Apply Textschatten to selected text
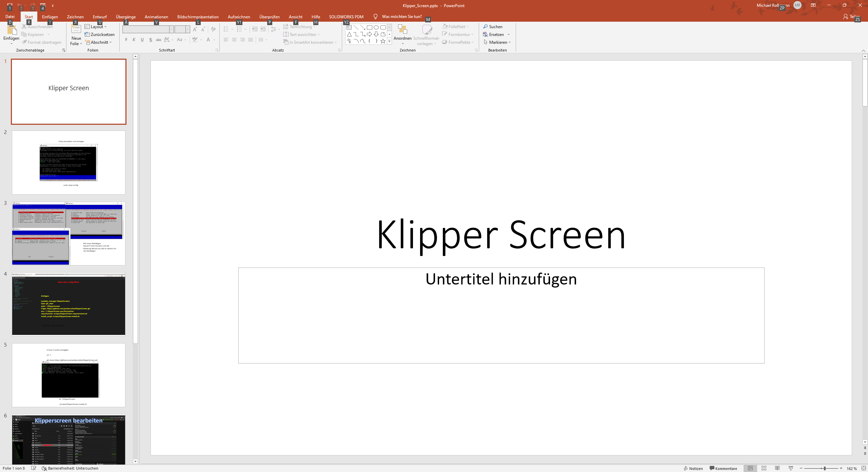 pyautogui.click(x=150, y=40)
